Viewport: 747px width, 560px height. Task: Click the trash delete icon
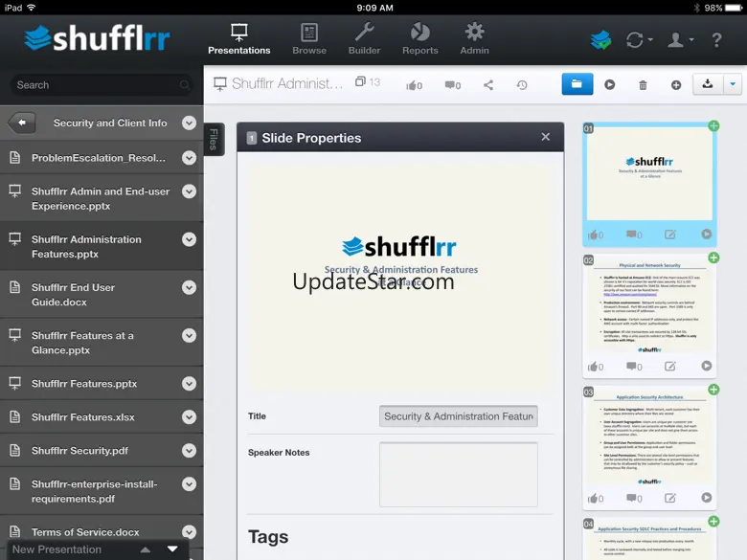[x=643, y=85]
